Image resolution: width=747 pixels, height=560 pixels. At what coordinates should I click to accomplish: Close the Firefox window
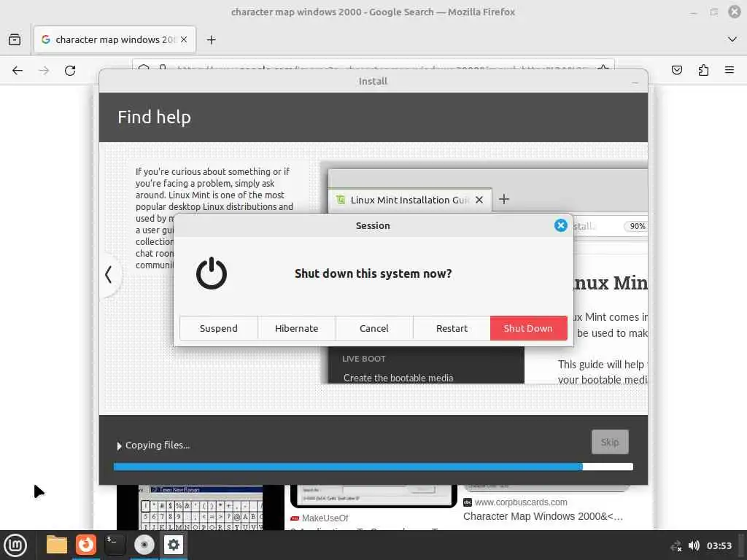[x=735, y=12]
